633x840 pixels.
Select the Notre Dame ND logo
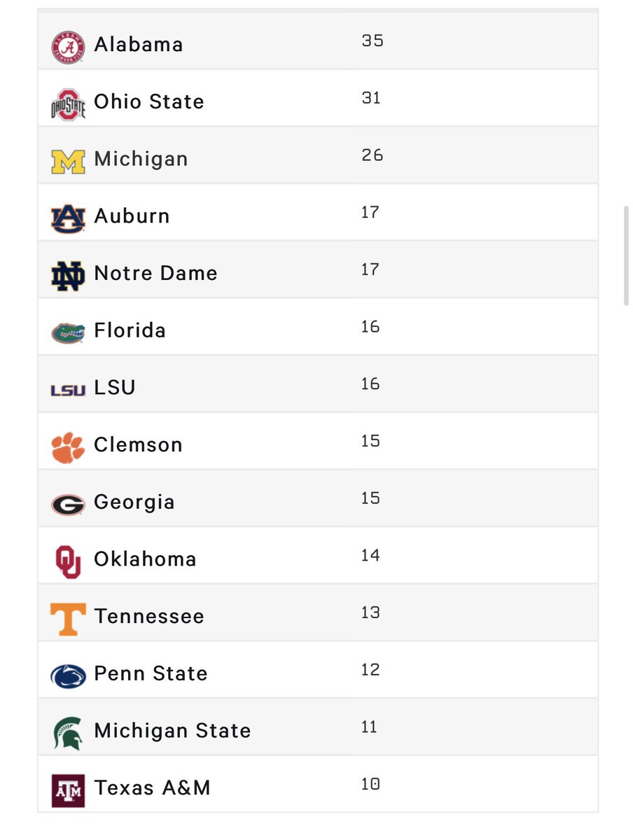click(68, 276)
